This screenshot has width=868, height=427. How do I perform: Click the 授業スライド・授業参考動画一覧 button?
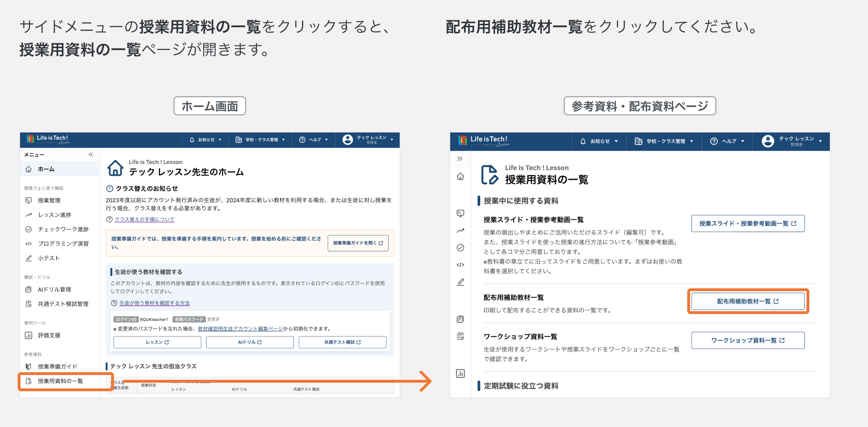[748, 224]
